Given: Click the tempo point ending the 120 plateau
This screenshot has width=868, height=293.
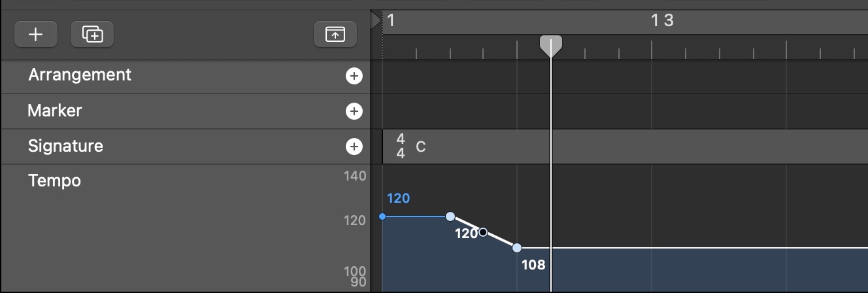Looking at the screenshot, I should [x=450, y=216].
